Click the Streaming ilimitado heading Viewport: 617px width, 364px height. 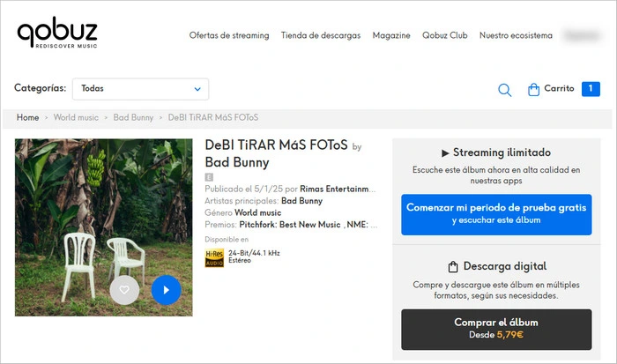coord(502,152)
